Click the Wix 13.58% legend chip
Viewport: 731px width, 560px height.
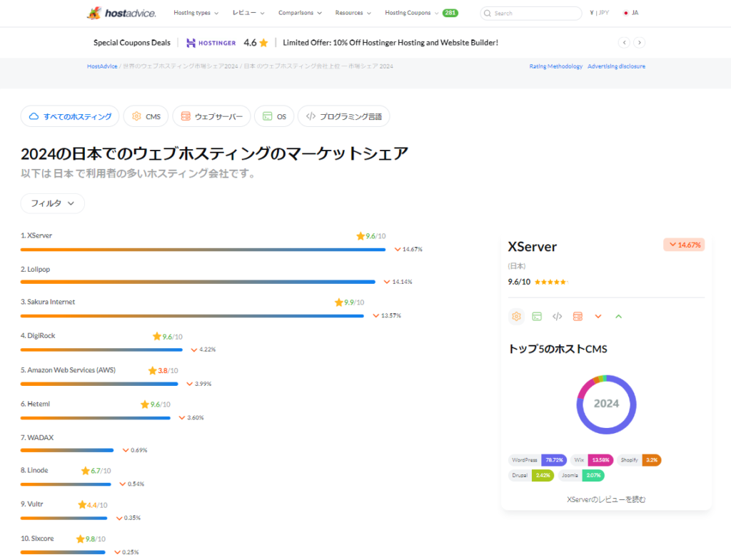point(592,460)
